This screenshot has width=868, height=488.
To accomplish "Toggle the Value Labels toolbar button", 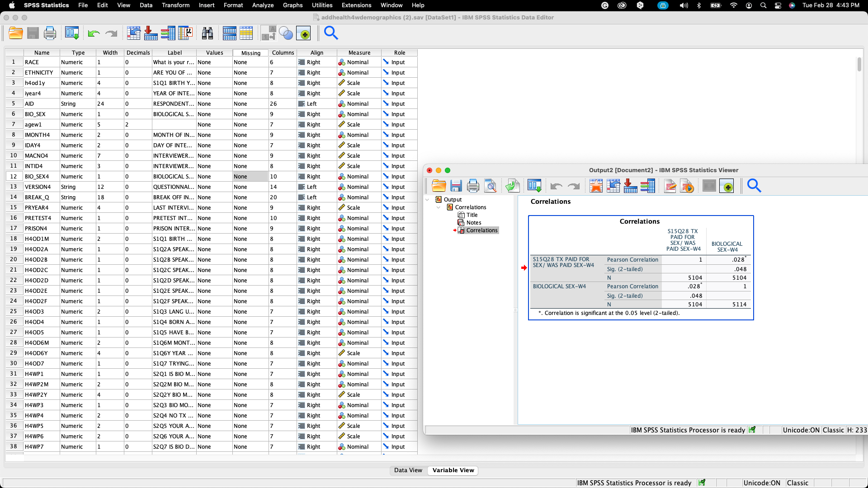I will [269, 33].
